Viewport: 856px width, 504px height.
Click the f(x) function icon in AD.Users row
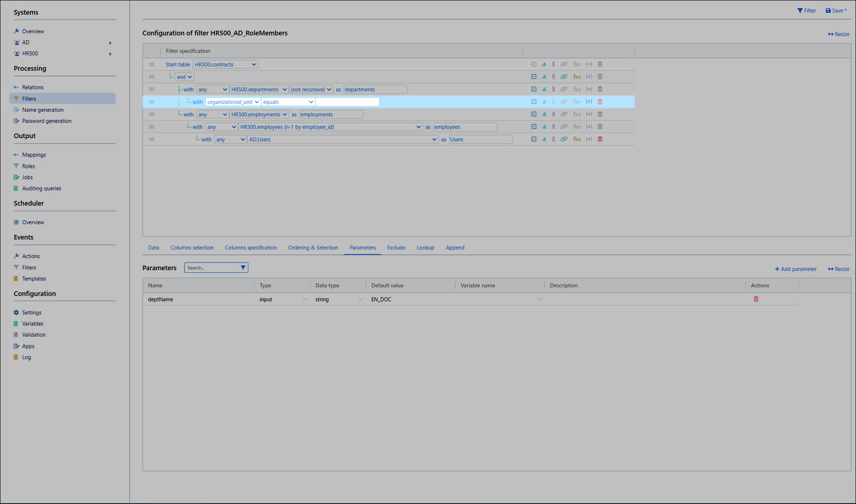click(576, 139)
